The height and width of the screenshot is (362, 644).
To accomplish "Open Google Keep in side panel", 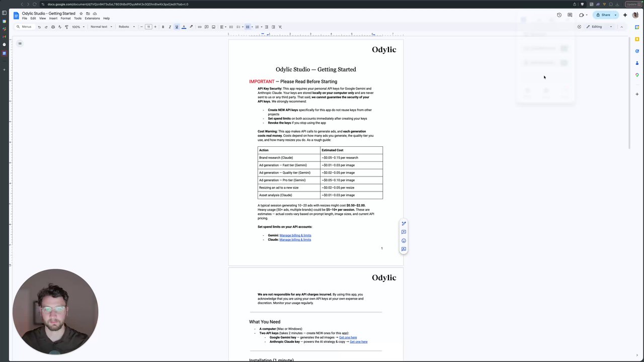I will pos(637,39).
